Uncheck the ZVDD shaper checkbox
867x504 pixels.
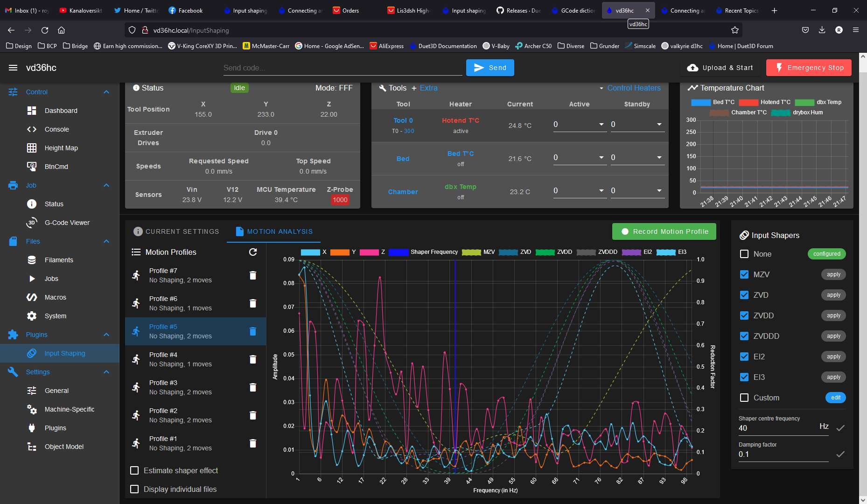744,315
